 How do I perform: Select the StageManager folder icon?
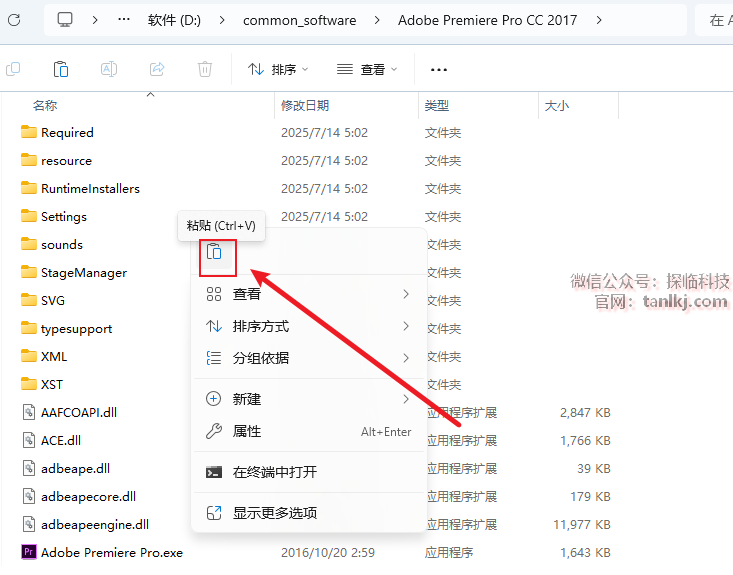(29, 273)
